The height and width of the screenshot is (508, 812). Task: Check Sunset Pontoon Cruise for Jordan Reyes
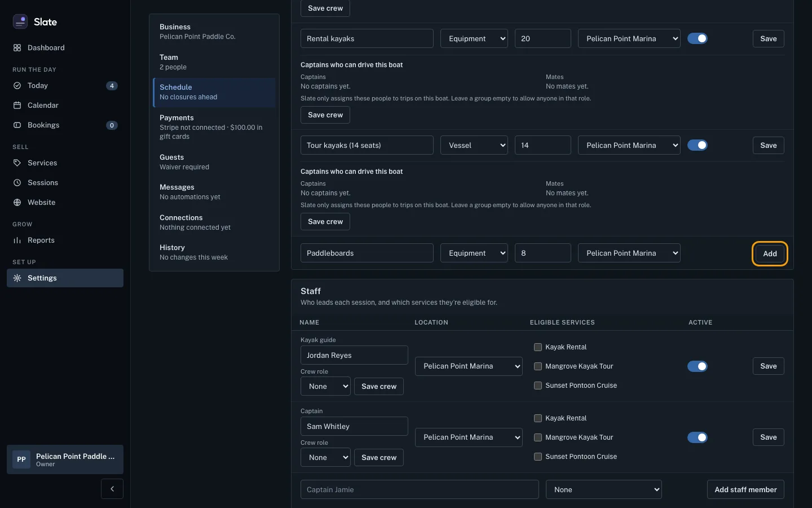click(538, 386)
